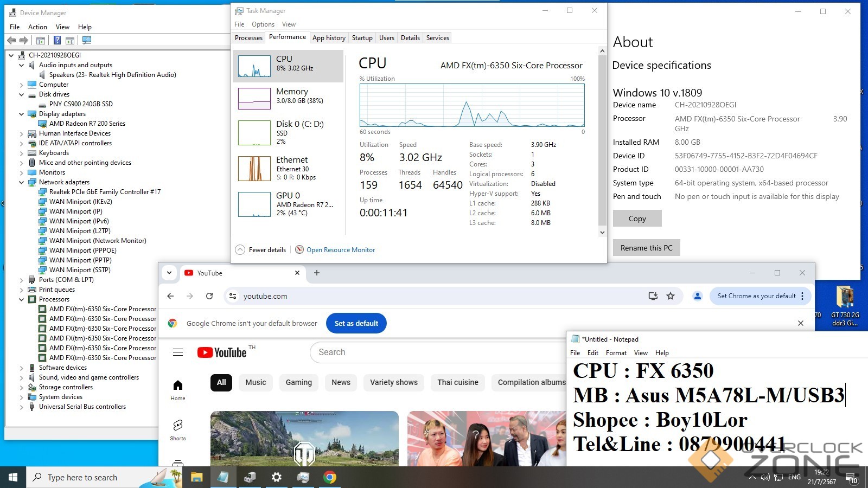Select the Music filter chip
The width and height of the screenshot is (868, 488).
click(x=256, y=382)
